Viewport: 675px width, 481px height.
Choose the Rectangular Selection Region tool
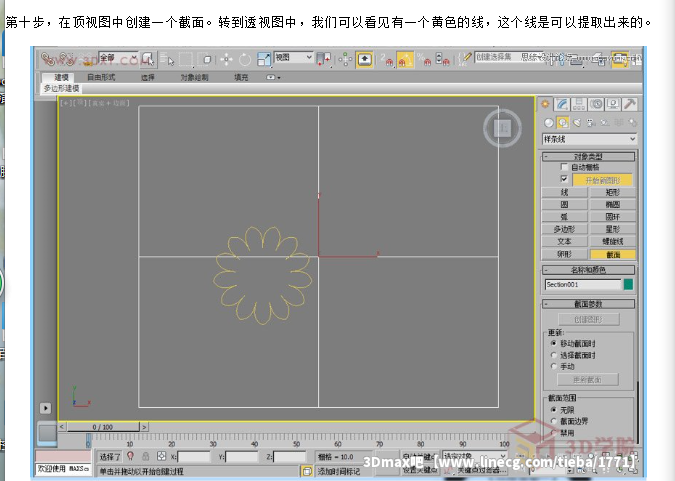pos(186,59)
